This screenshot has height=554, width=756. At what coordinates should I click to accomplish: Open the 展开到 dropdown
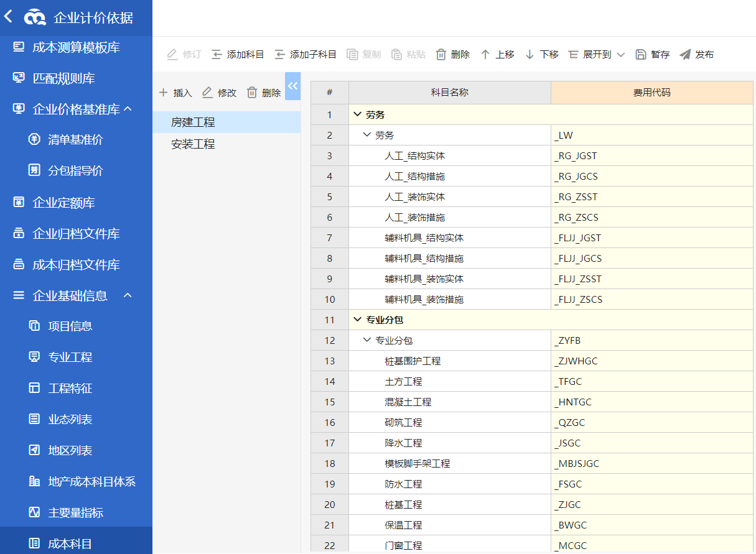597,55
